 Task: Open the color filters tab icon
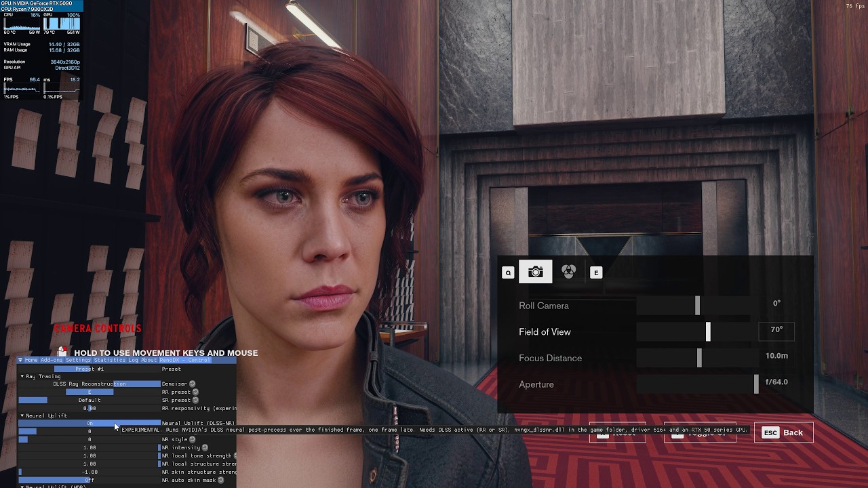pyautogui.click(x=569, y=272)
